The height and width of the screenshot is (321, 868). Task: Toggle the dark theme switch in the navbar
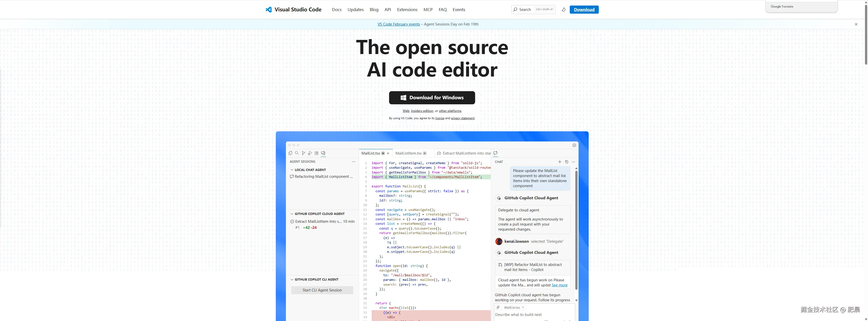pos(564,9)
